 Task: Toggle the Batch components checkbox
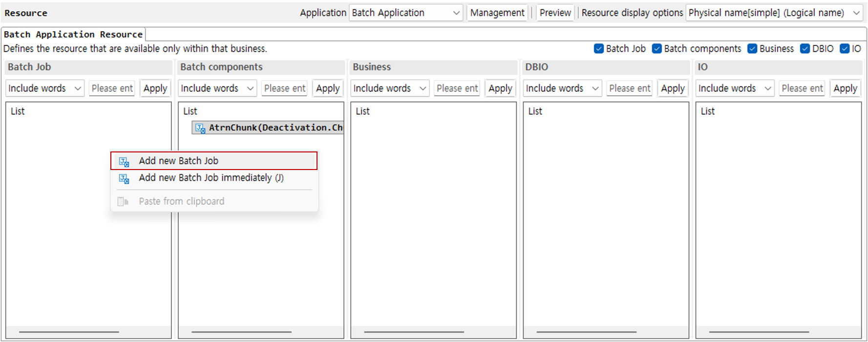click(656, 48)
